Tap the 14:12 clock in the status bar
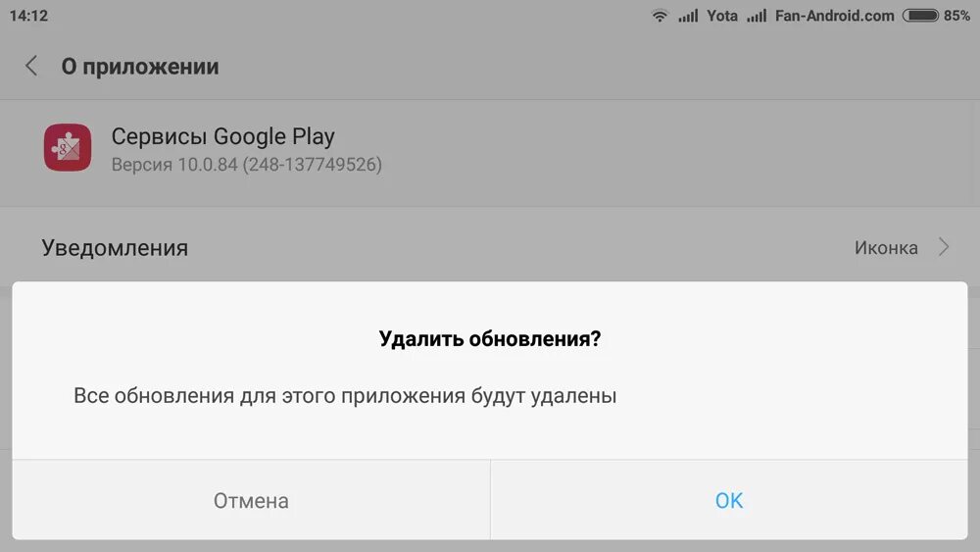This screenshot has width=980, height=552. tap(28, 16)
